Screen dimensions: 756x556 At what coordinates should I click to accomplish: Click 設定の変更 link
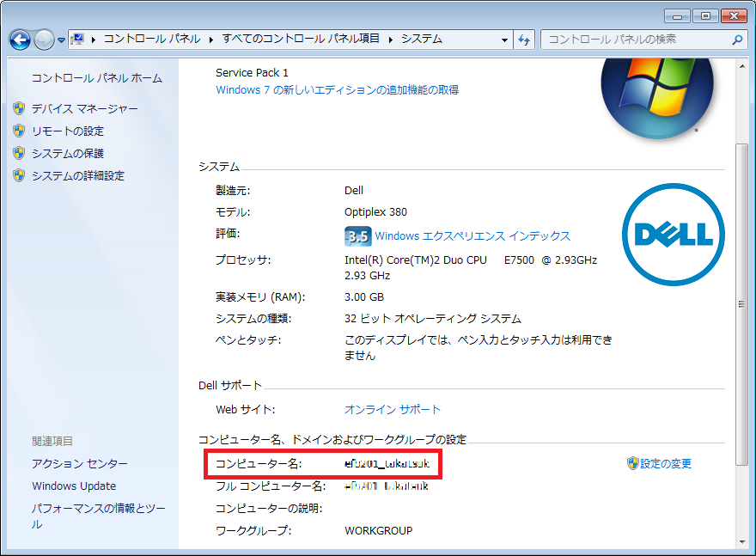coord(666,463)
